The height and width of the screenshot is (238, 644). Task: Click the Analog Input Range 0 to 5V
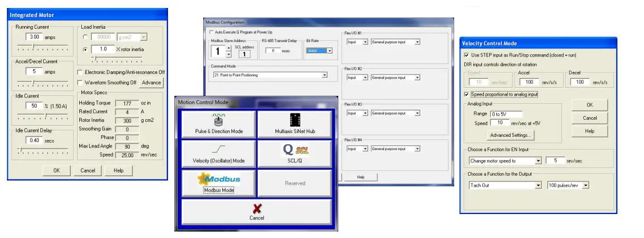tap(506, 114)
